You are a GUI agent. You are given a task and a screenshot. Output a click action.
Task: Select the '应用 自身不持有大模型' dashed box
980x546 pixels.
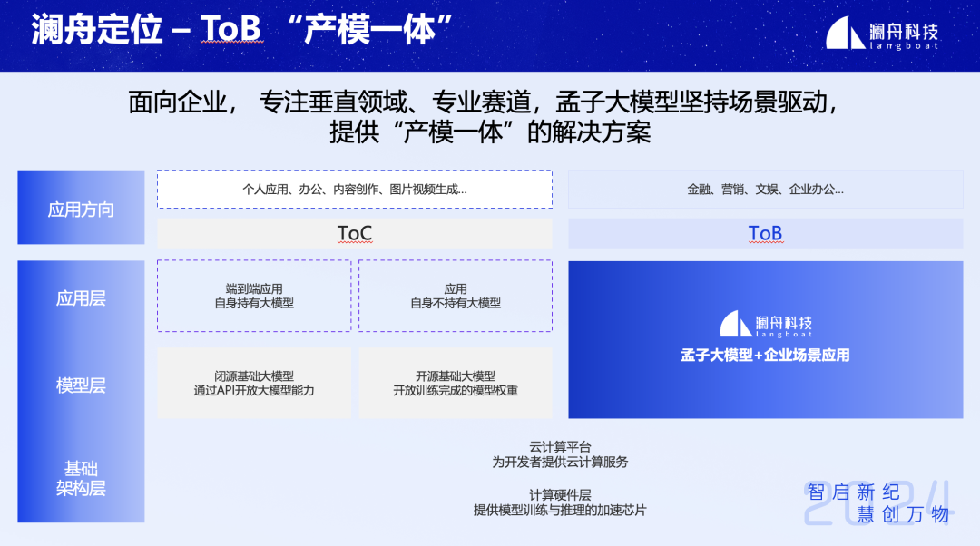point(455,296)
